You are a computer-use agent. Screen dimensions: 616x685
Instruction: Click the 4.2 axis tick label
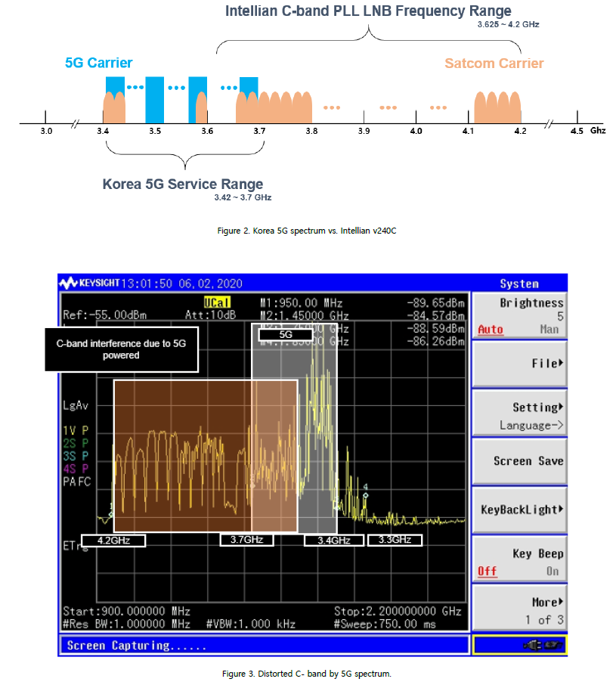(521, 131)
